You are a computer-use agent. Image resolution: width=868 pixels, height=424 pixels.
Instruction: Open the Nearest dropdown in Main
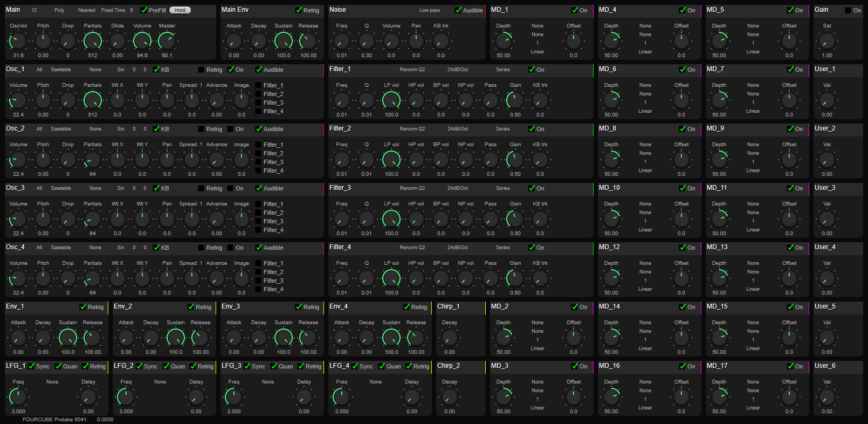pyautogui.click(x=87, y=10)
